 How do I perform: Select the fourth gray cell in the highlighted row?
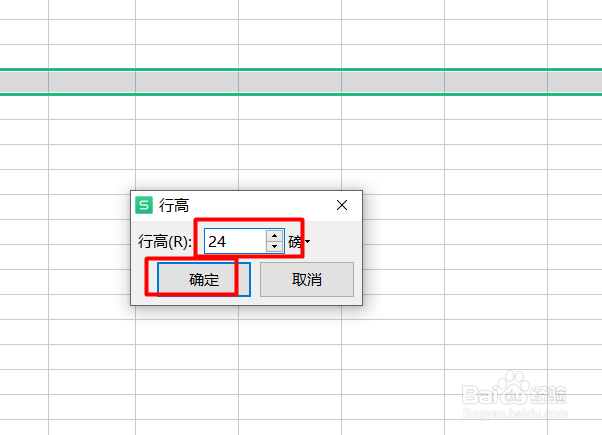click(x=290, y=82)
